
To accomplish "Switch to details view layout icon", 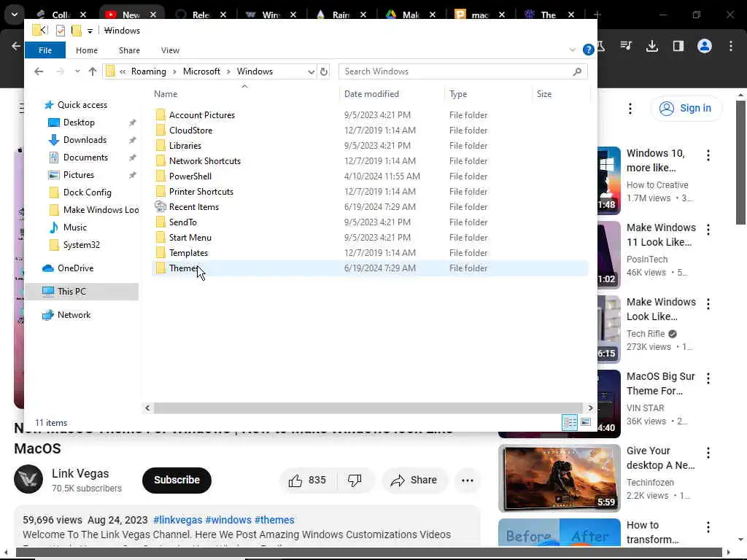I will (x=570, y=422).
